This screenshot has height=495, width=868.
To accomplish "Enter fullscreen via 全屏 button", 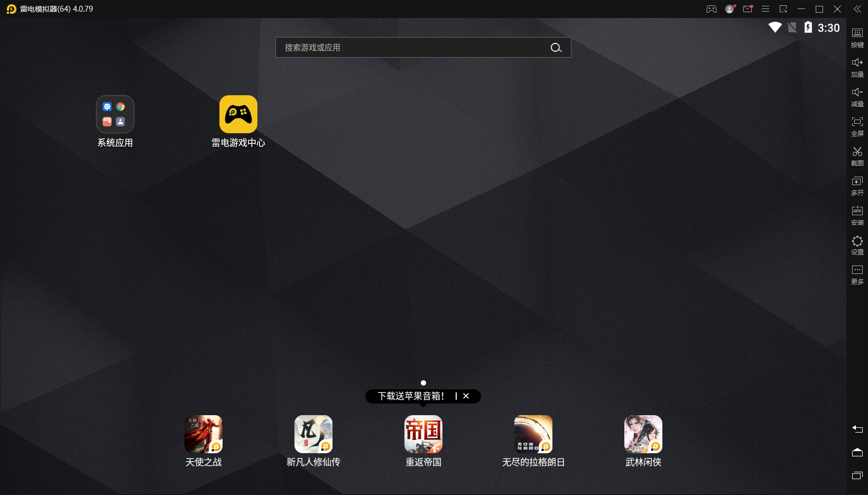I will (x=857, y=127).
